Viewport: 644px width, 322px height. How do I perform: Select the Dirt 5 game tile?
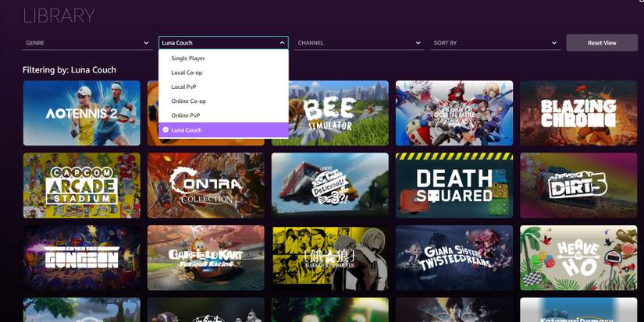coord(578,185)
